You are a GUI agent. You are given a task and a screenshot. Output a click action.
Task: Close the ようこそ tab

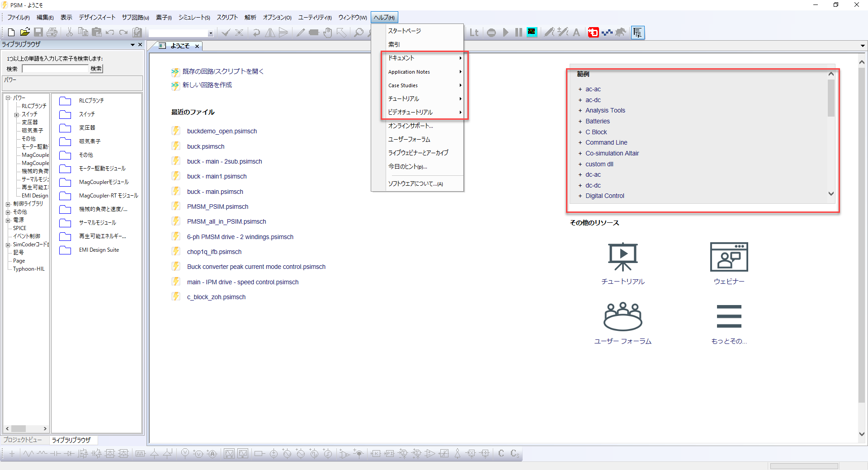[x=197, y=46]
